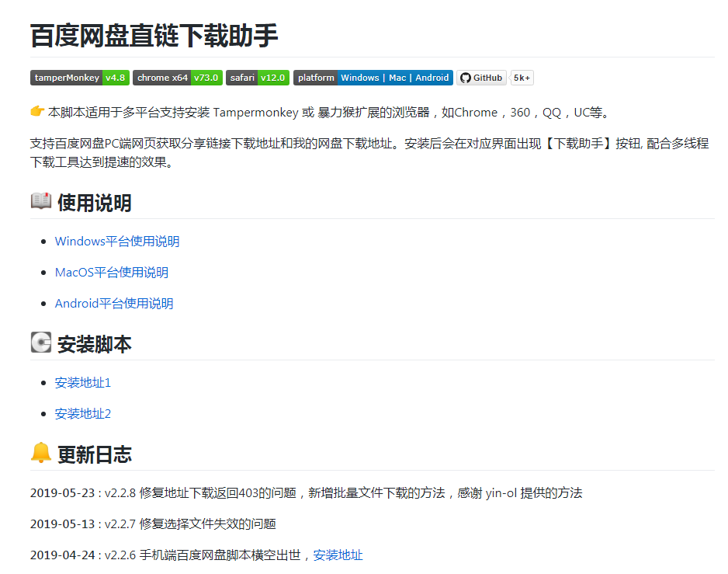
Task: Click the tamperMonkey v4.8 version badge
Action: 79,78
